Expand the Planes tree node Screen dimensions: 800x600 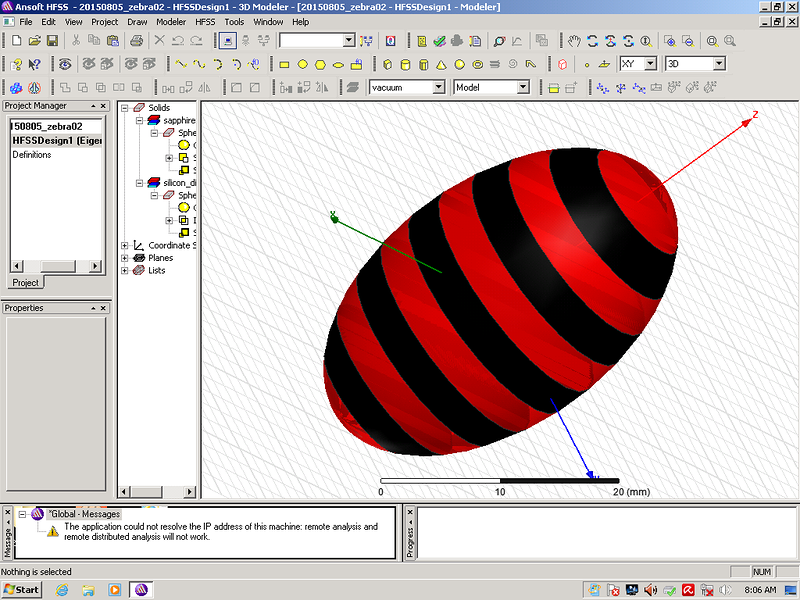[x=124, y=258]
